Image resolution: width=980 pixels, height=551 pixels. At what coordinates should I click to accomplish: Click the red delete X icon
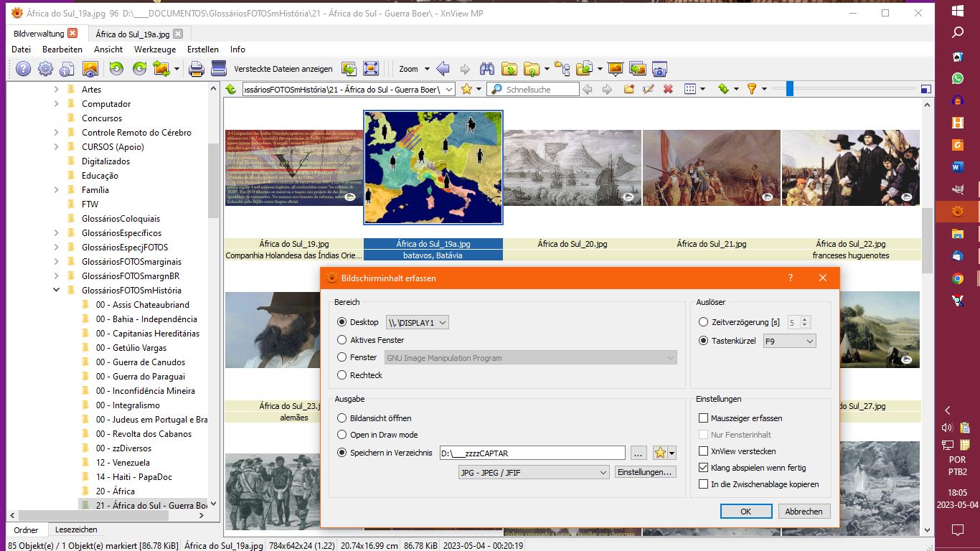668,89
